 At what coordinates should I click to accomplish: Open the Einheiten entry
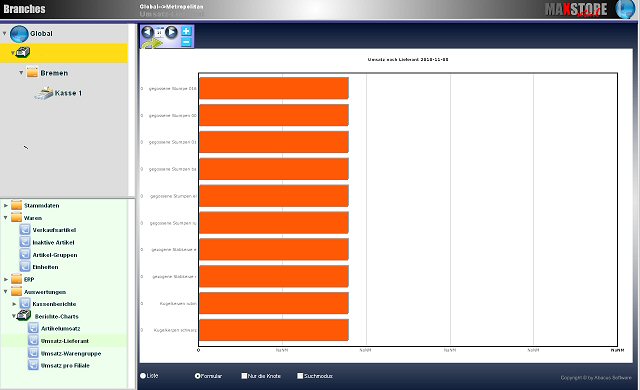(x=45, y=267)
